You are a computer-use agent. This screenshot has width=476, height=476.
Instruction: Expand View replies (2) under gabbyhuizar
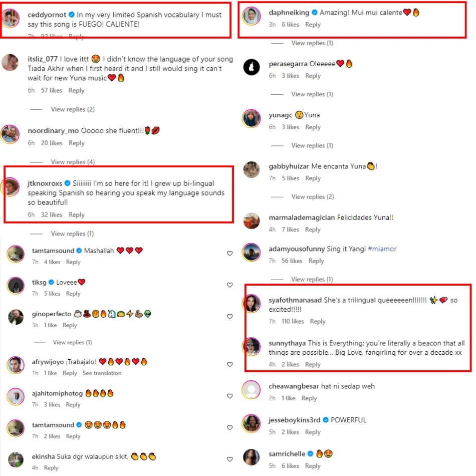coord(312,197)
